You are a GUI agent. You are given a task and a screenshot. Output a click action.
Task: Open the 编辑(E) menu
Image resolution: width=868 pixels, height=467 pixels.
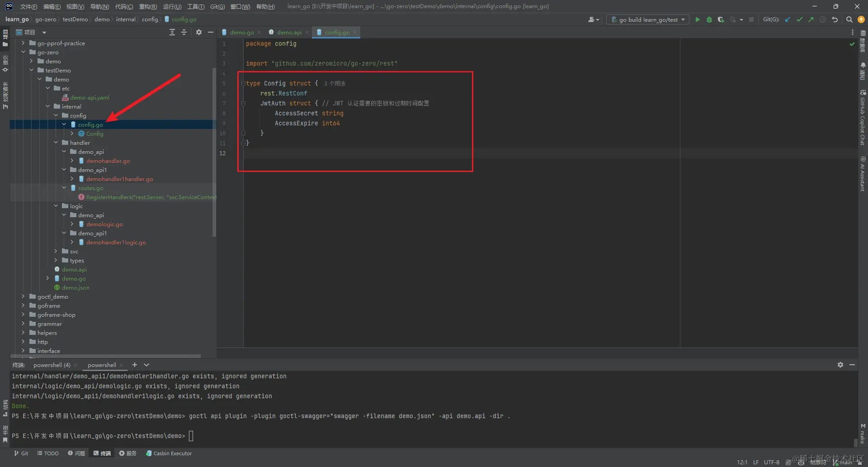(x=52, y=6)
